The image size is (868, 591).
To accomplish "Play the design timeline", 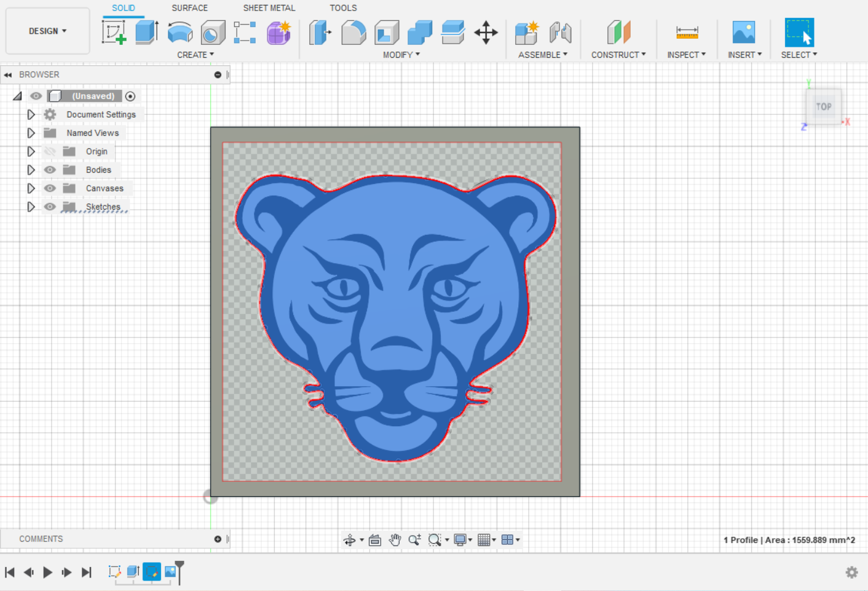I will (x=47, y=573).
